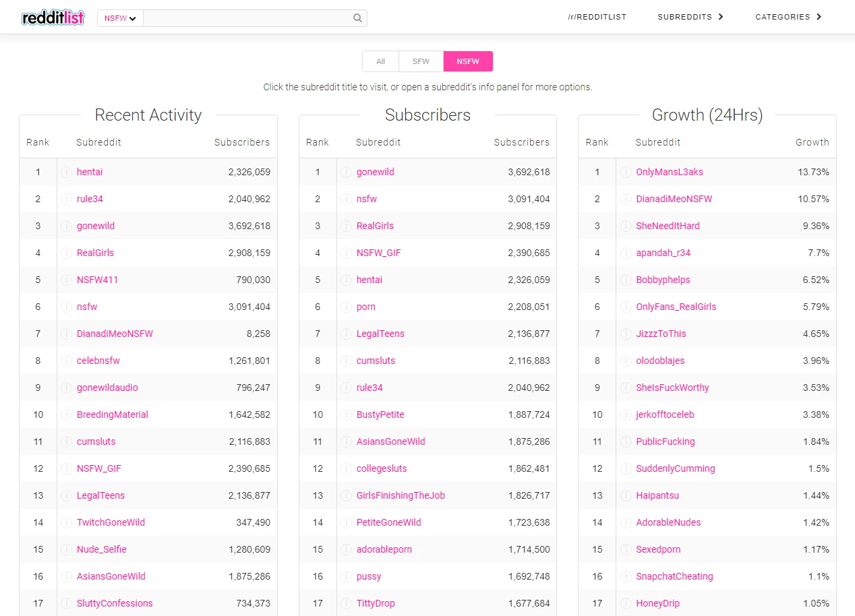Expand the Categories menu
Viewport: 855px width, 616px height.
click(x=788, y=17)
